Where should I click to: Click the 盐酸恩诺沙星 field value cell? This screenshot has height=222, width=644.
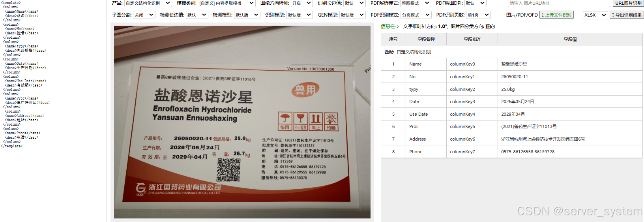(x=570, y=64)
